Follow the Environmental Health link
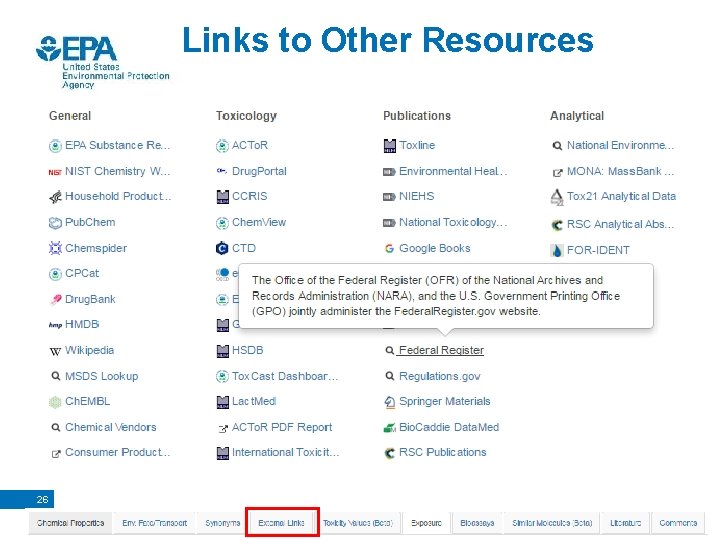720x540 pixels. coord(453,171)
